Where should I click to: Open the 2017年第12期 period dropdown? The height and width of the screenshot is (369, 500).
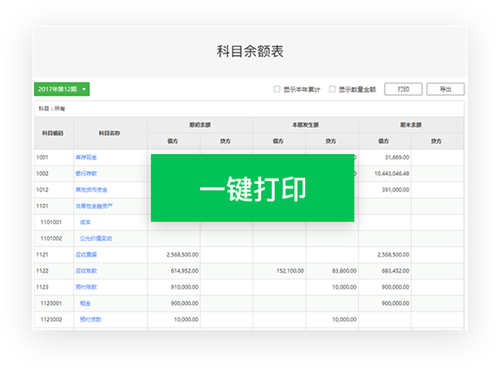(x=62, y=89)
